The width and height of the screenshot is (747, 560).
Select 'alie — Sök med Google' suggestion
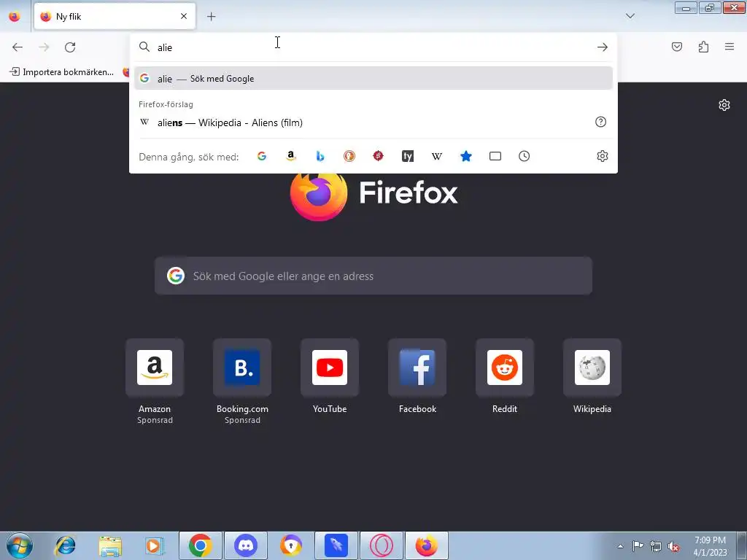(373, 79)
